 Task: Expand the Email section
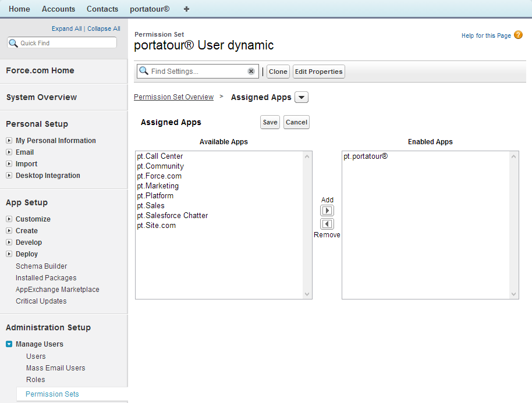tap(9, 152)
